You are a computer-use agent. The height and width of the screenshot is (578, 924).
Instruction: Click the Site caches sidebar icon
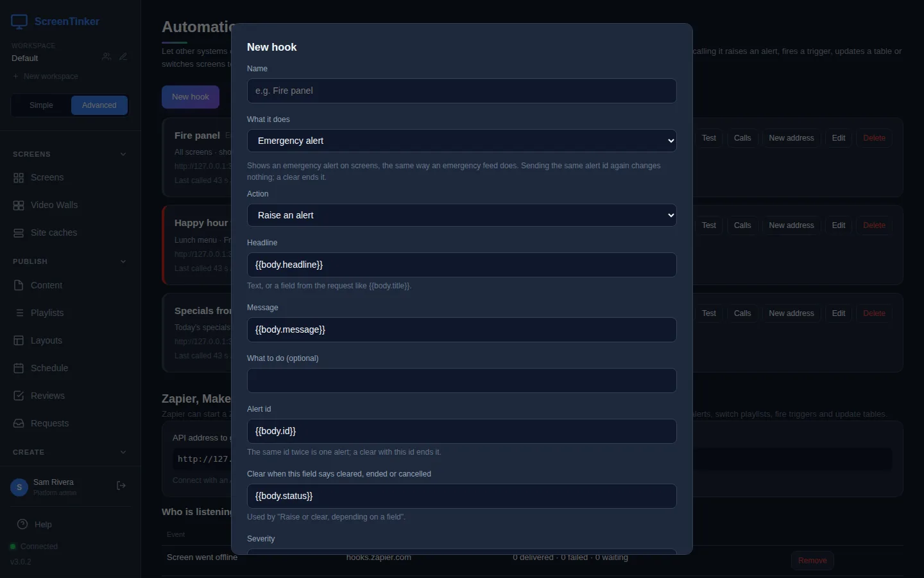[x=19, y=233]
